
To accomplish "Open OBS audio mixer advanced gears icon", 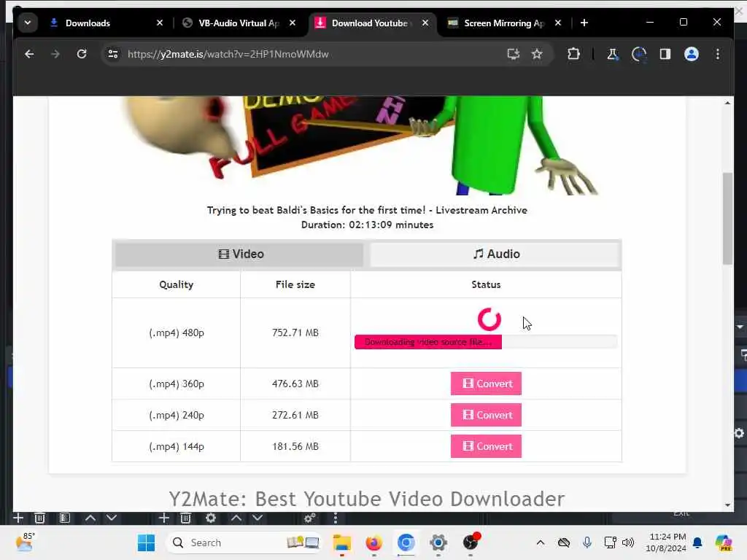I will coord(309,518).
